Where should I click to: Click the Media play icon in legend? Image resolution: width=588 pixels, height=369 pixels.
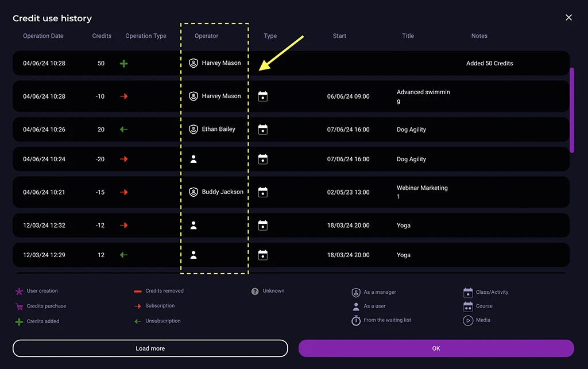(x=468, y=320)
